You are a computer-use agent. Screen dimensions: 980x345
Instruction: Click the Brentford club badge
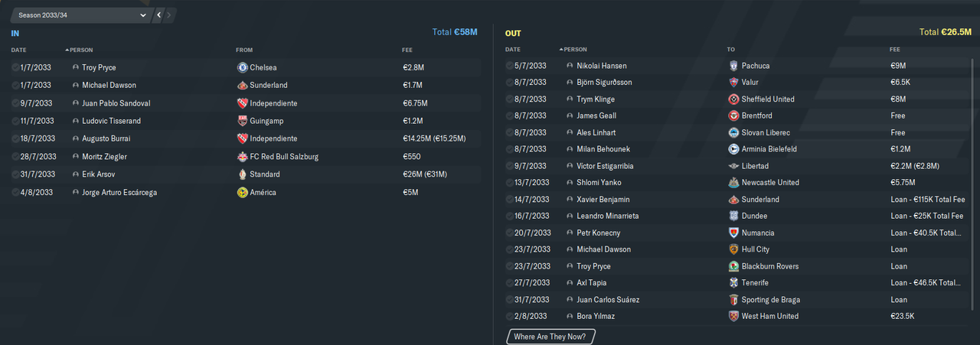coord(734,116)
